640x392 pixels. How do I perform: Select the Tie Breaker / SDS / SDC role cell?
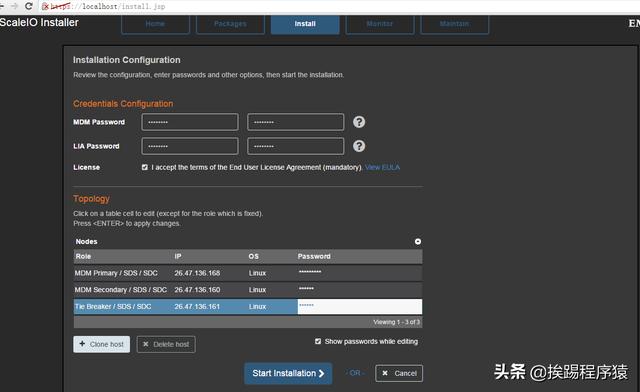tap(123, 306)
